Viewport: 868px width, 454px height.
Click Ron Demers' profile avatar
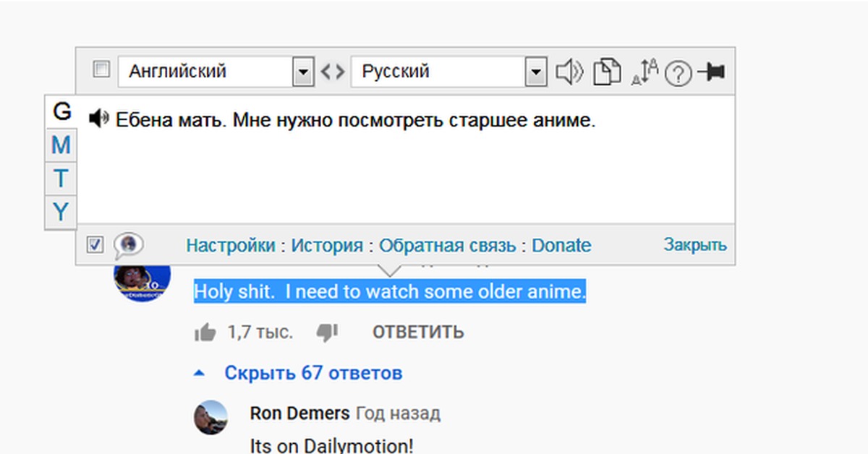pos(211,418)
